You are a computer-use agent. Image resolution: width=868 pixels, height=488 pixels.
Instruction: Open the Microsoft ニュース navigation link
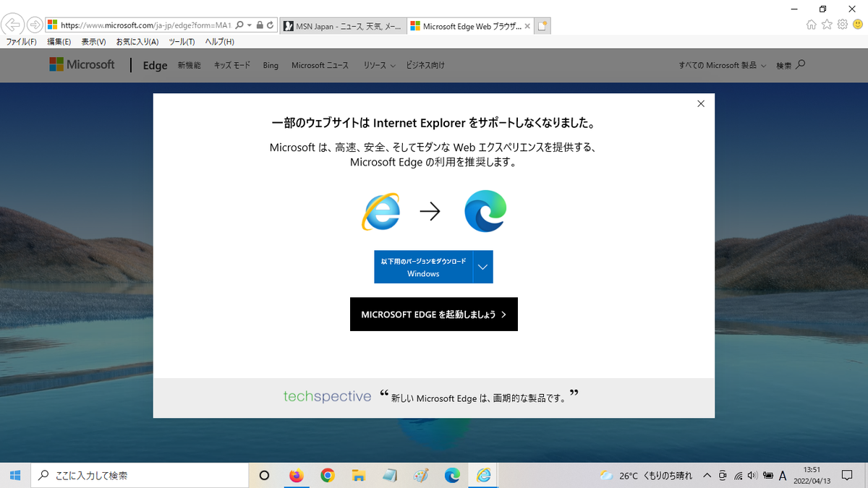pos(320,65)
